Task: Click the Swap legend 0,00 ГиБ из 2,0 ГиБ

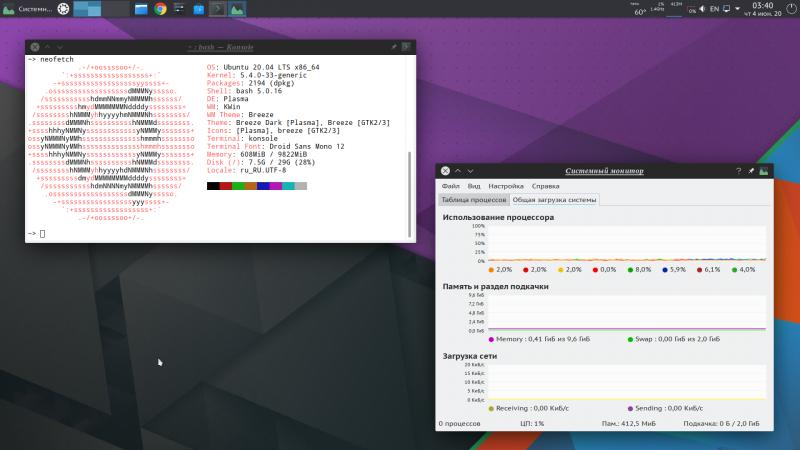Action: [x=673, y=339]
